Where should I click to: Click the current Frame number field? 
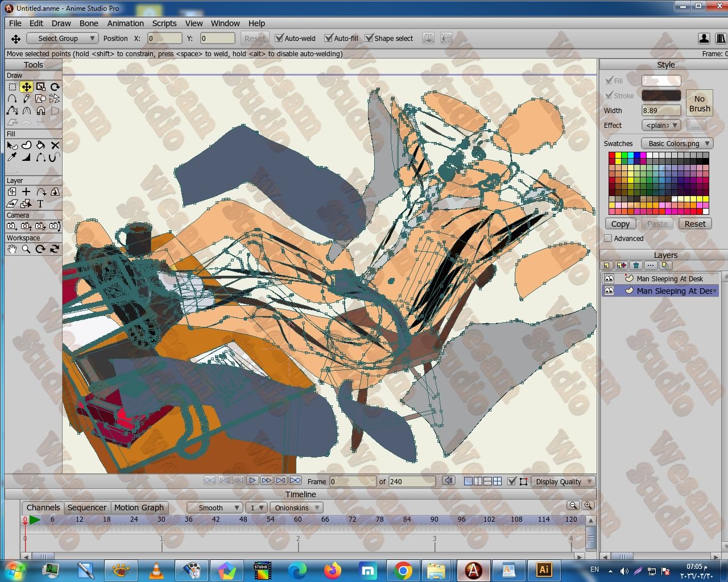353,481
